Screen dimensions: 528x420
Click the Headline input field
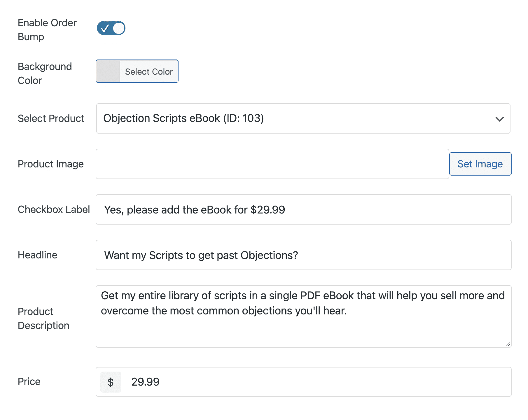pyautogui.click(x=303, y=255)
